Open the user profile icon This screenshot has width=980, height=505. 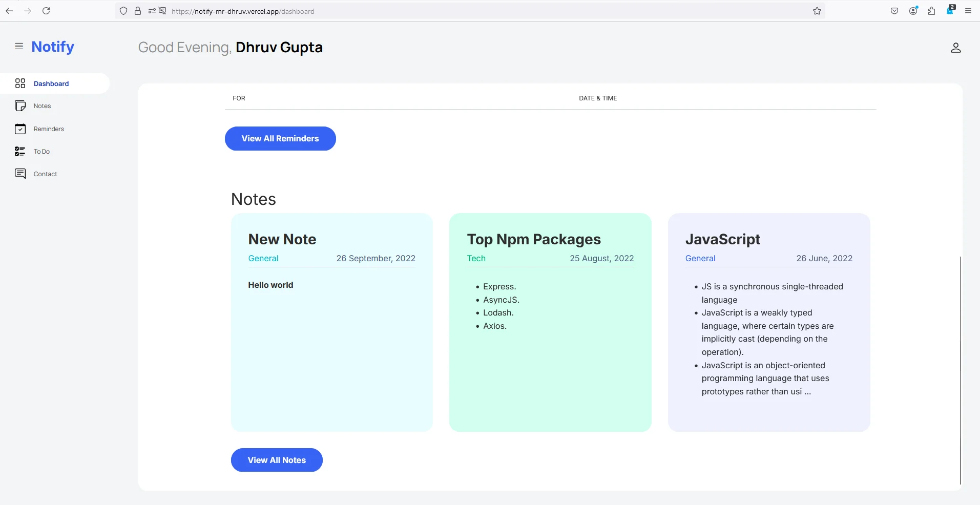pos(955,48)
